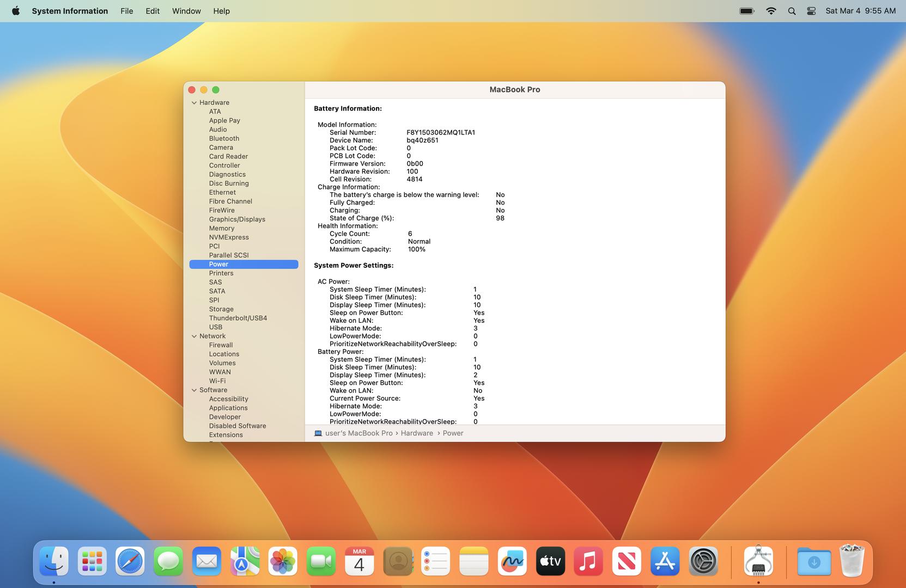Select Thunderbolt/USB4 in sidebar
The image size is (906, 588).
coord(238,318)
